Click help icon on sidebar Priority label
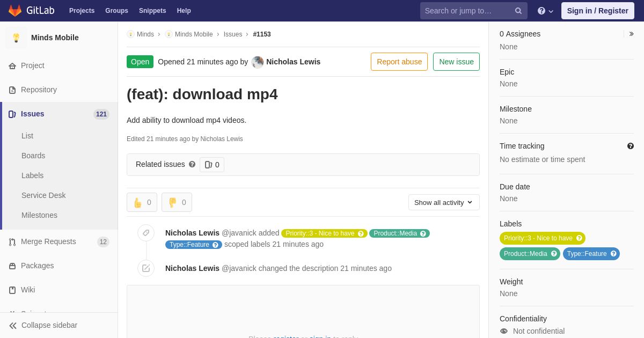 579,238
